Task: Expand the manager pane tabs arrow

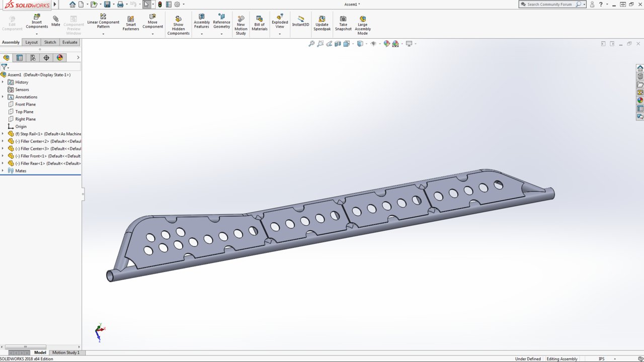Action: click(78, 58)
